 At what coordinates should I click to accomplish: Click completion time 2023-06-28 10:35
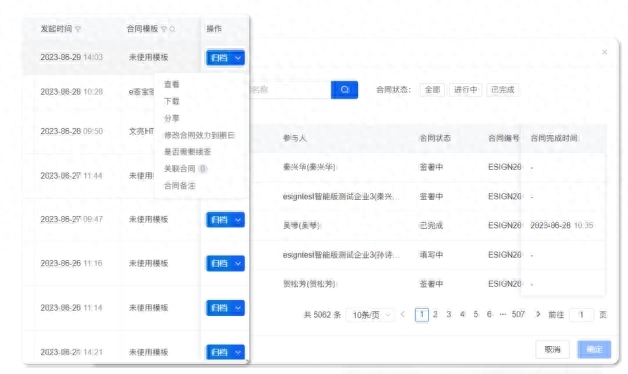562,225
